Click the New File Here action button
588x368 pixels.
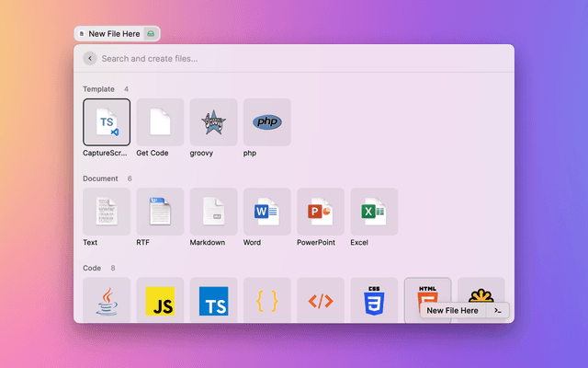[x=452, y=311]
